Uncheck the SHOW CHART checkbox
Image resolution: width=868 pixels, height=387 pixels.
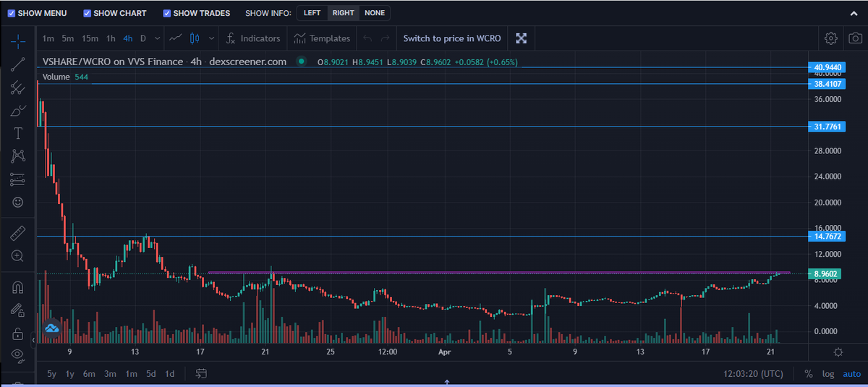pyautogui.click(x=88, y=13)
